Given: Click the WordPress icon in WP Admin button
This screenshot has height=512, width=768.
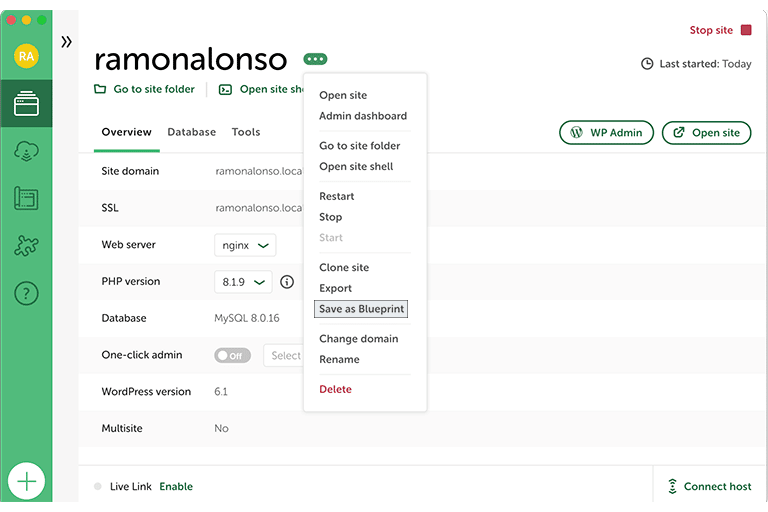Looking at the screenshot, I should [576, 132].
